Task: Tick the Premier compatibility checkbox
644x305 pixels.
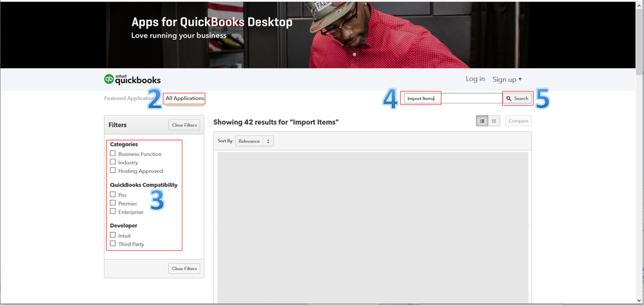Action: 113,203
